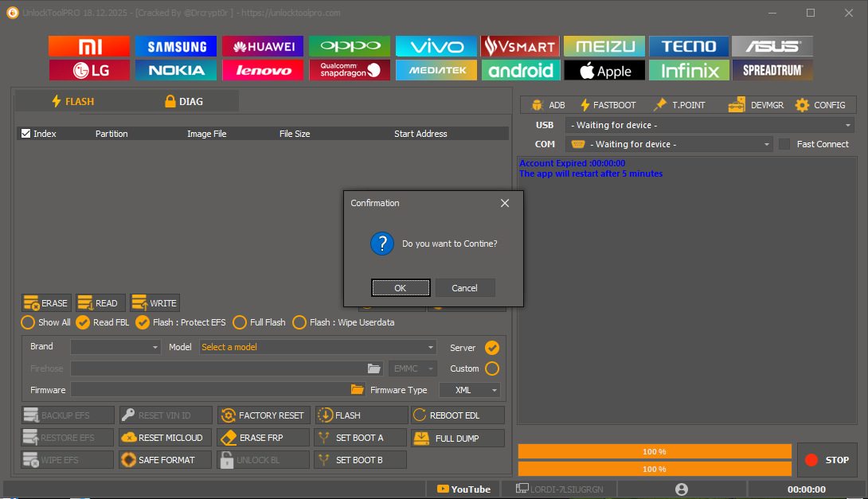
Task: Choose the Lenovo brand logo
Action: pos(263,70)
